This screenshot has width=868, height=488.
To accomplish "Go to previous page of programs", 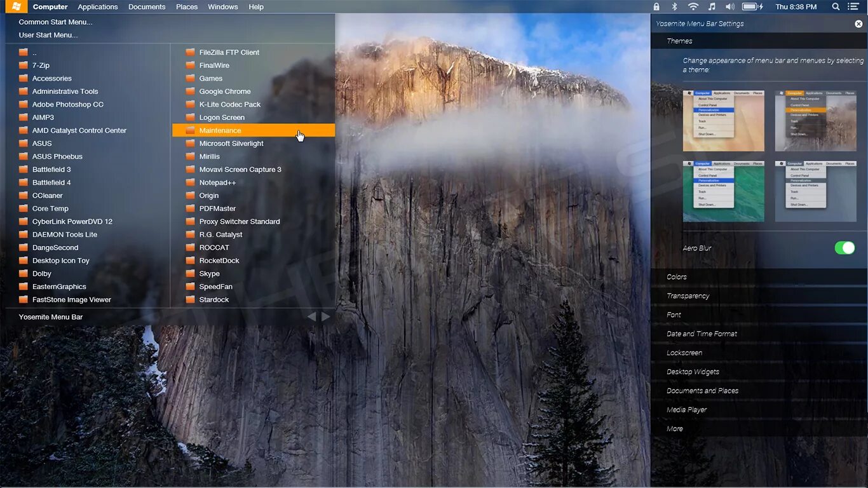I will [x=311, y=316].
